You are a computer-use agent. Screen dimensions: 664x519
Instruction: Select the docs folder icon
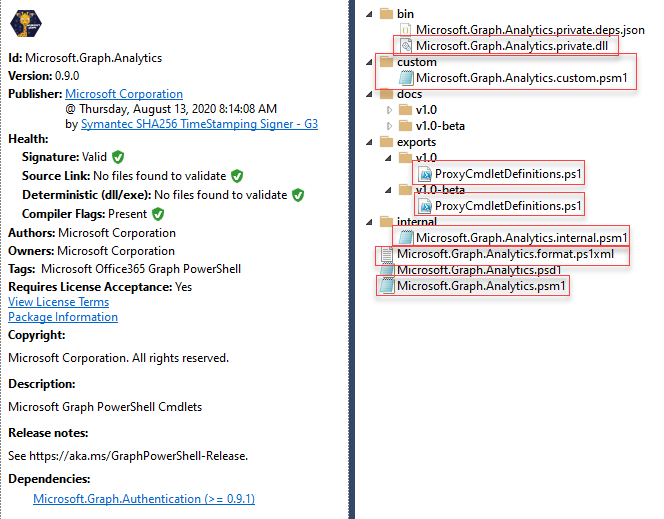click(386, 94)
